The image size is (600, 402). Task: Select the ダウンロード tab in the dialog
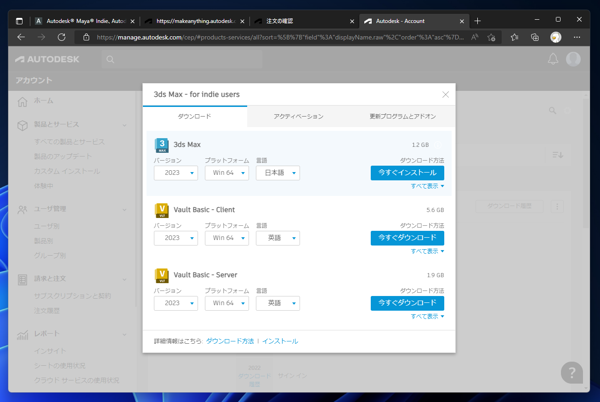pyautogui.click(x=195, y=116)
